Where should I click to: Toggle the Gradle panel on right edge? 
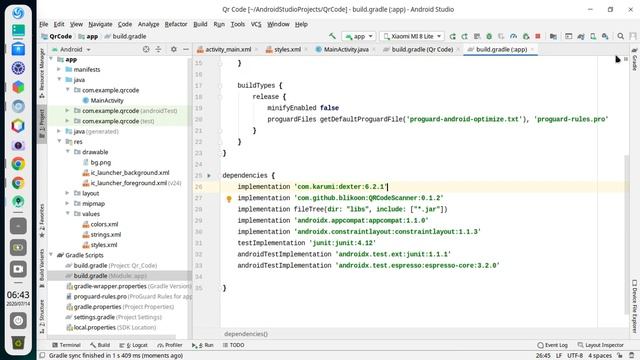pyautogui.click(x=634, y=59)
